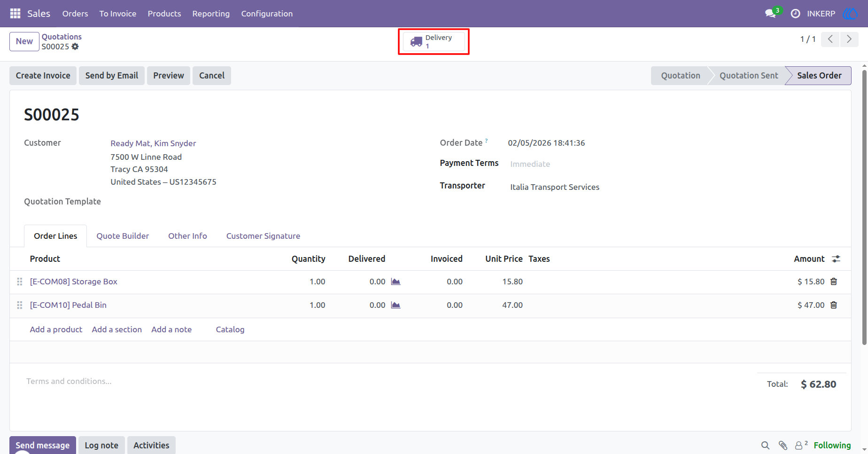Image resolution: width=868 pixels, height=454 pixels.
Task: Click the gear icon beside S00025
Action: click(75, 47)
